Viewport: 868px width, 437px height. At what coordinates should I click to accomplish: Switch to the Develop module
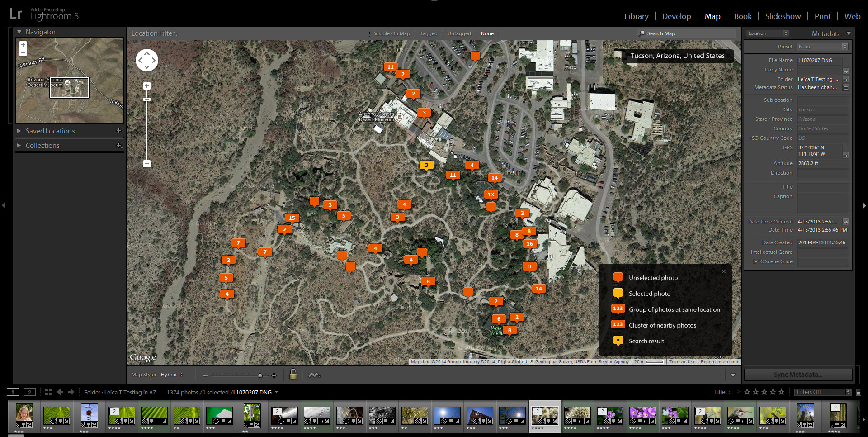(x=676, y=16)
